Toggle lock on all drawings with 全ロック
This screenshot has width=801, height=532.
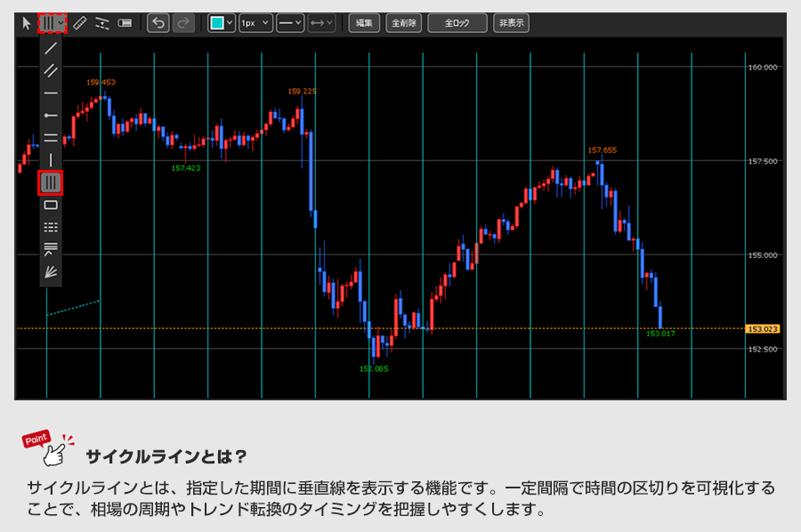[x=457, y=23]
